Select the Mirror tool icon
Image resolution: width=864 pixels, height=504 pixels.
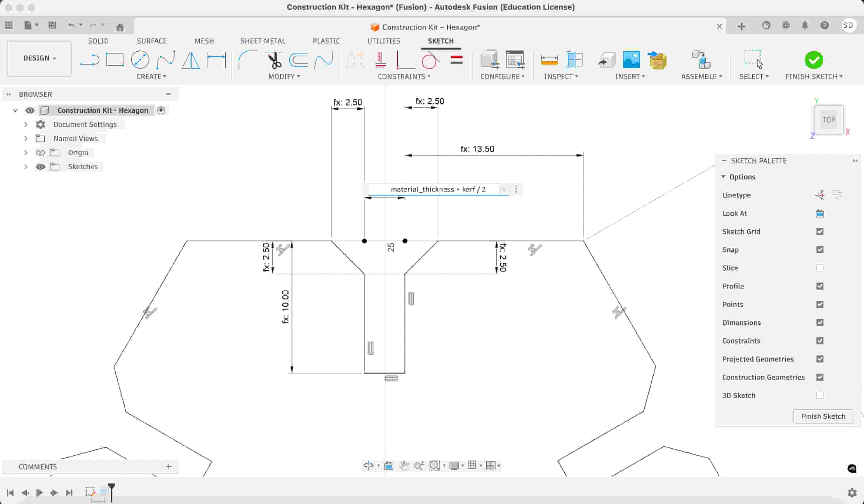point(190,60)
